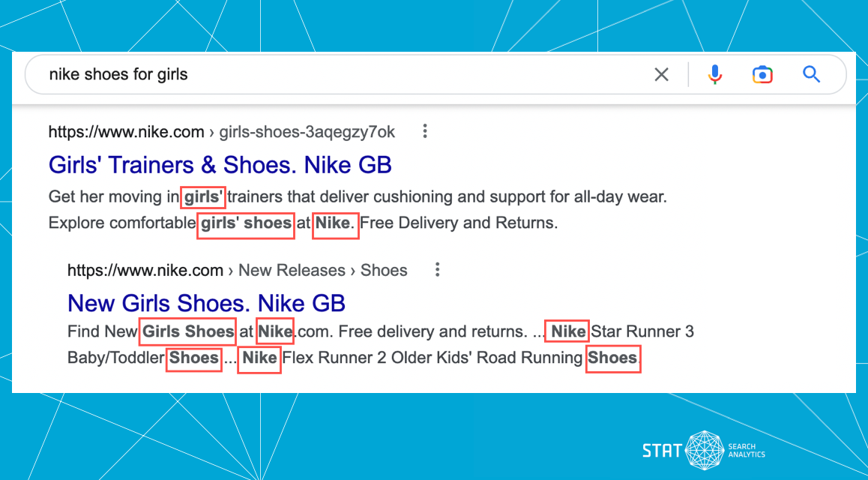
Task: Click the nike.com breadcrumb of the first result
Action: [126, 131]
